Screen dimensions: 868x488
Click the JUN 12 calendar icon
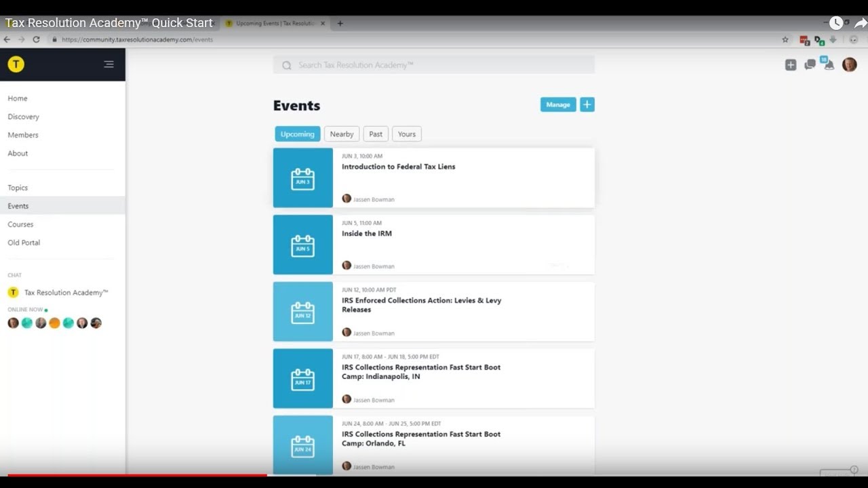tap(302, 312)
